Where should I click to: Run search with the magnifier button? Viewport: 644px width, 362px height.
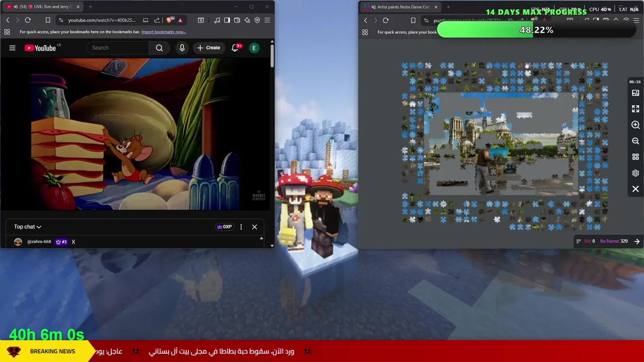159,48
